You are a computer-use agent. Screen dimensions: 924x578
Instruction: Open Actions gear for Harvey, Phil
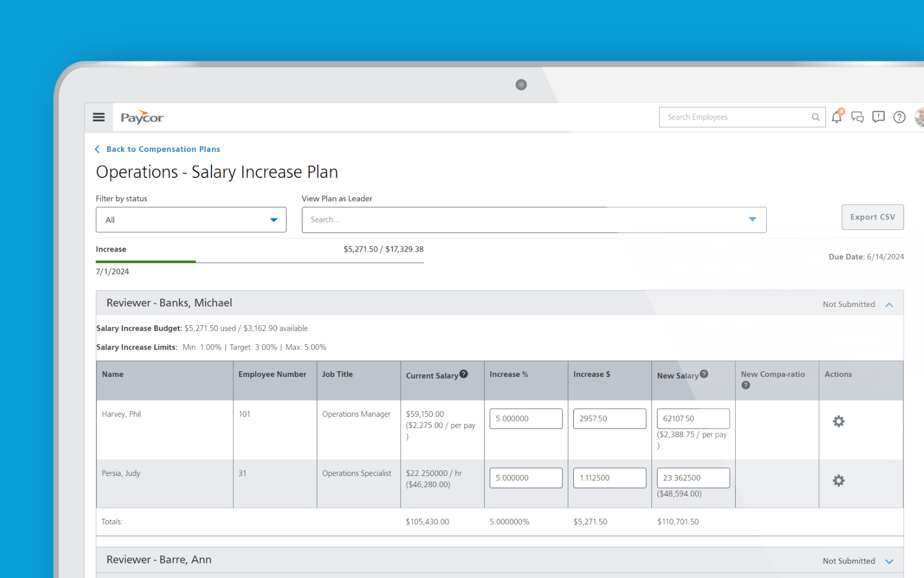pyautogui.click(x=838, y=421)
